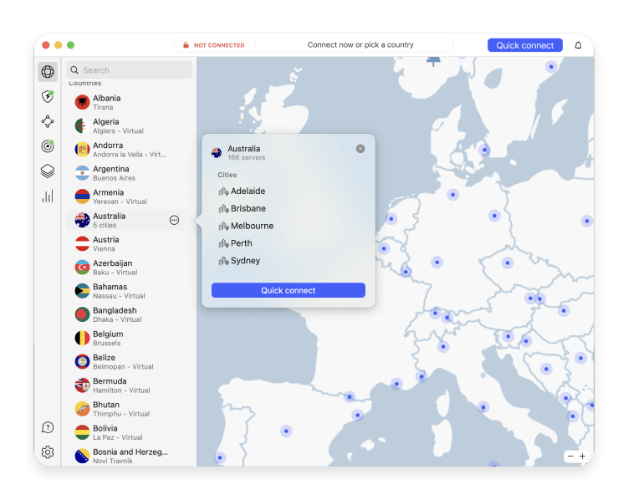The image size is (628, 500).
Task: Click the Belgium flag icon
Action: click(82, 338)
